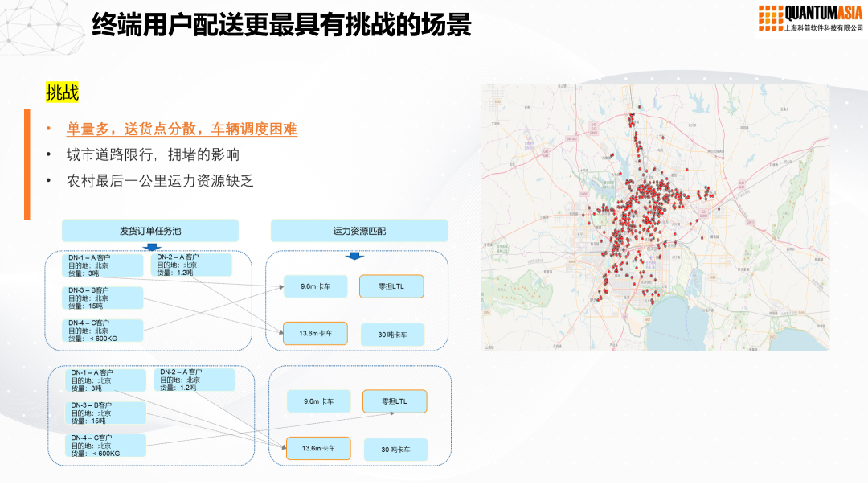Screen dimensions: 868x489
Task: Click the yellow highlighted 挑战 label
Action: point(62,92)
